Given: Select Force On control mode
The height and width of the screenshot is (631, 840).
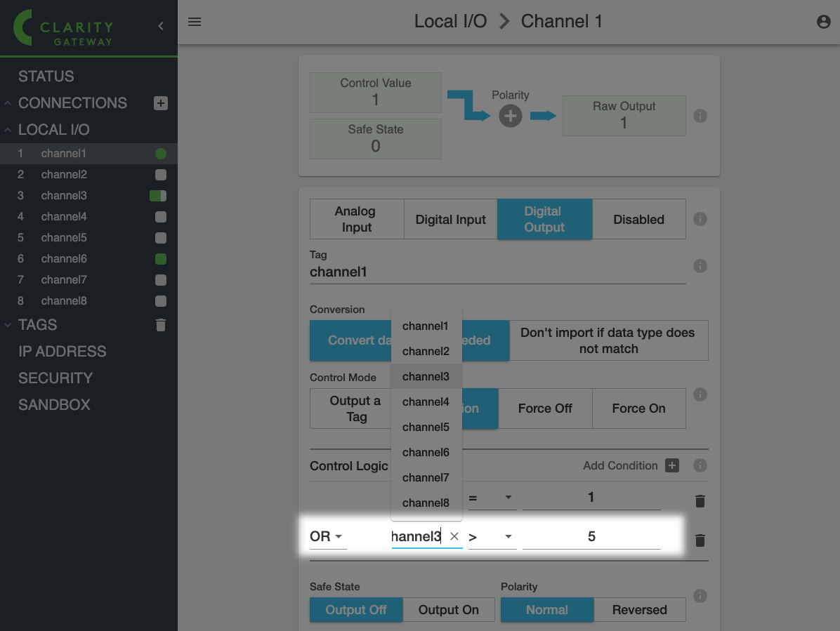Looking at the screenshot, I should coord(638,409).
